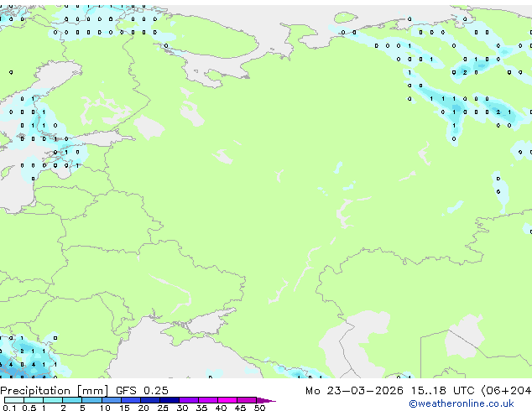The image size is (532, 411).
Task: Click the 'GFS 0.25' model label
Action: click(x=142, y=391)
